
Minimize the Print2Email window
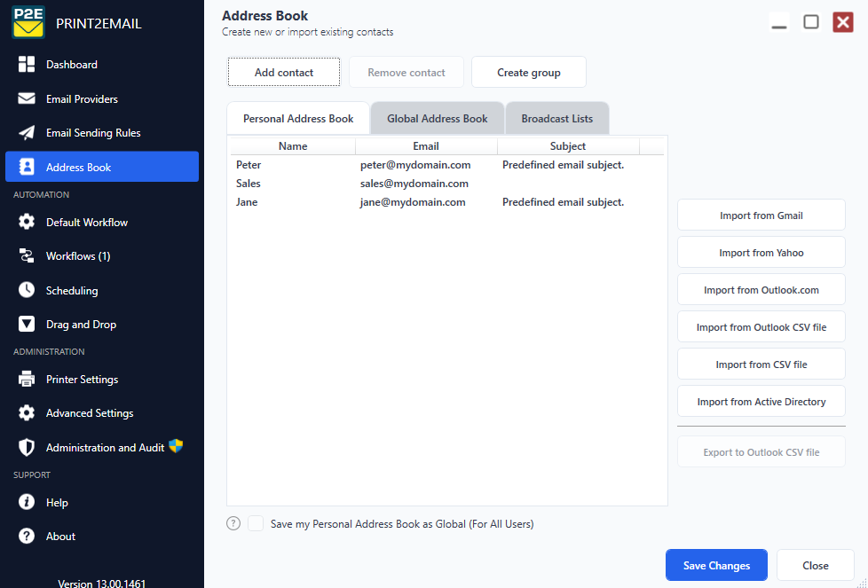click(x=779, y=22)
